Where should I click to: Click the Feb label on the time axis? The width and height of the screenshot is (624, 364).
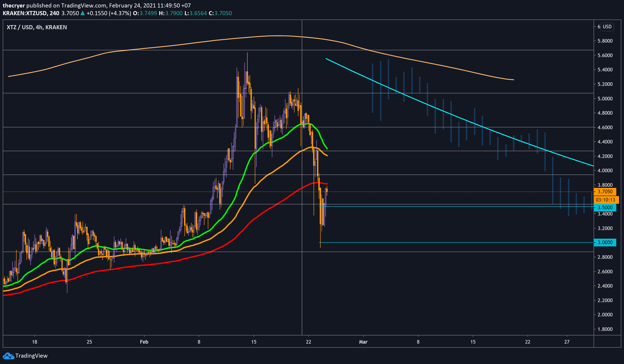[x=144, y=342]
